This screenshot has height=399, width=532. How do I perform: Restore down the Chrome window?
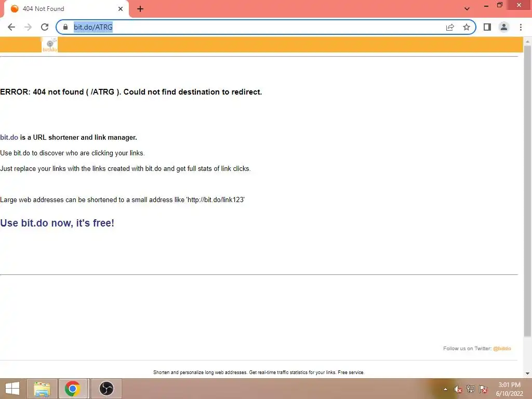point(500,5)
